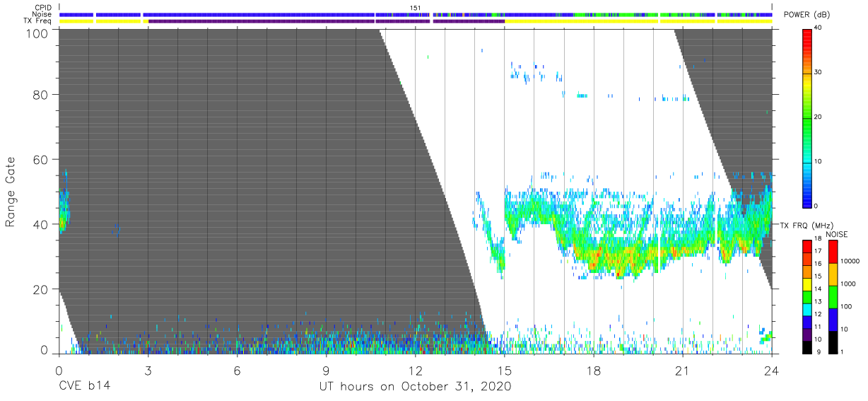
Task: Click the "CPID" label at the top
Action: tap(43, 8)
